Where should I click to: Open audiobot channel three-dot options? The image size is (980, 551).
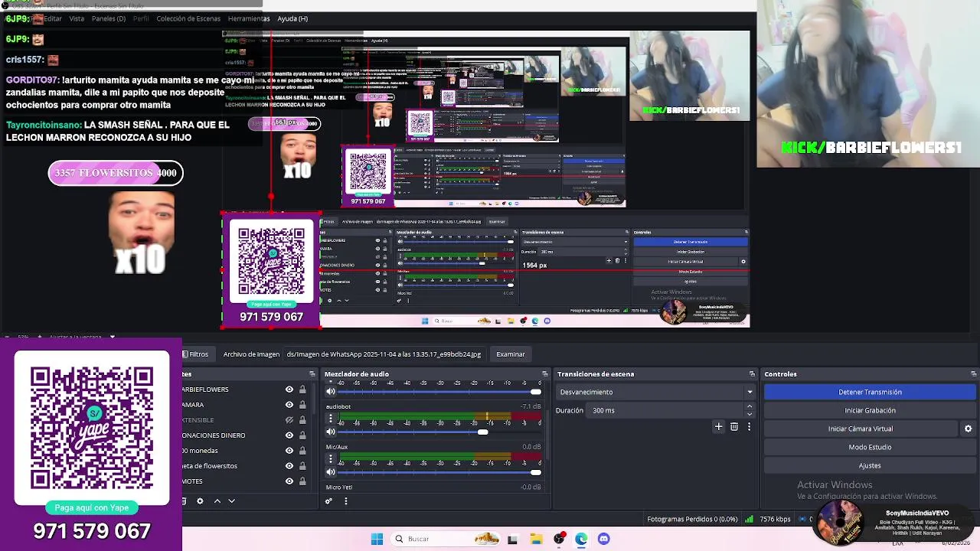(x=331, y=419)
